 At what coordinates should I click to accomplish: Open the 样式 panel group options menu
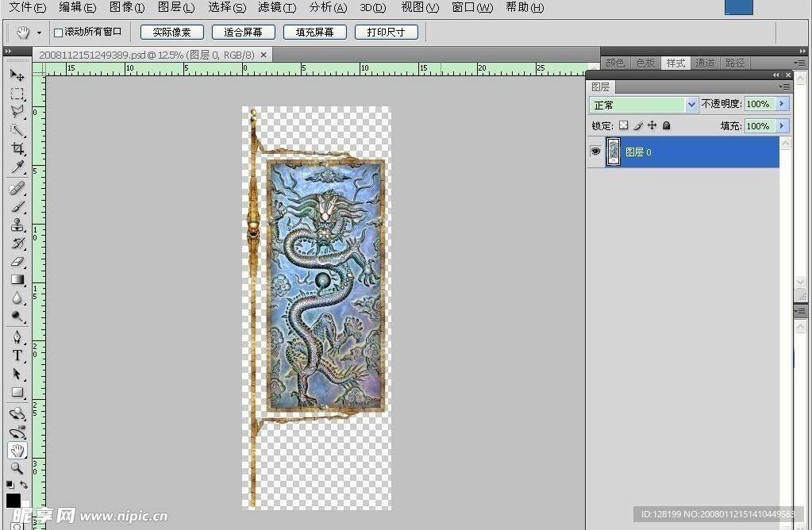800,63
